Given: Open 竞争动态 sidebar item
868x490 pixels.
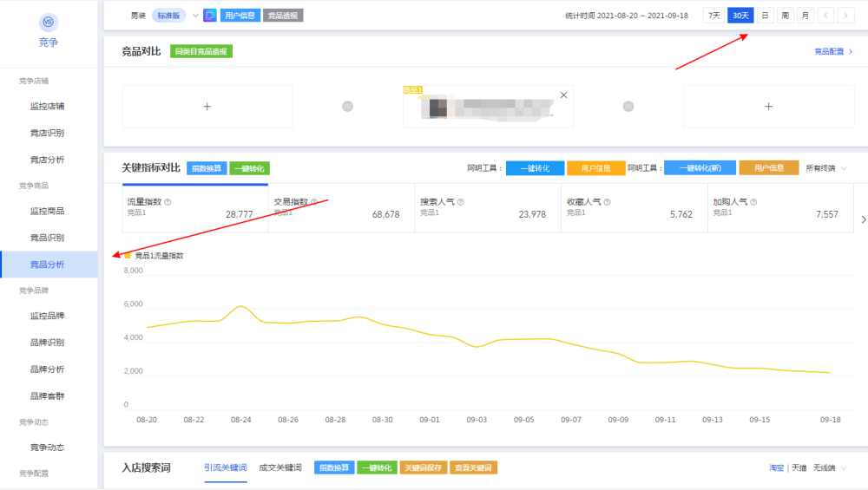Looking at the screenshot, I should tap(48, 448).
